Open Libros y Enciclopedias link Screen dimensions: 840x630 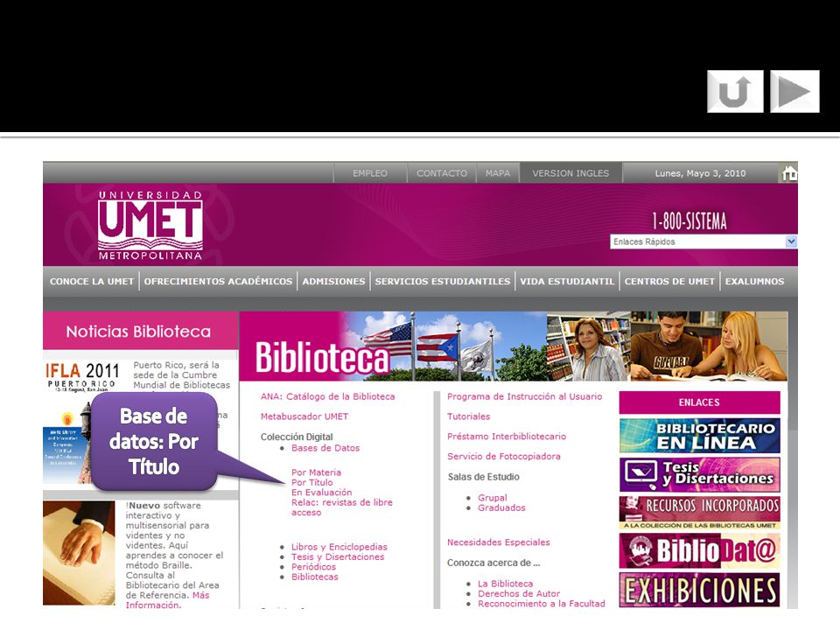click(x=339, y=547)
